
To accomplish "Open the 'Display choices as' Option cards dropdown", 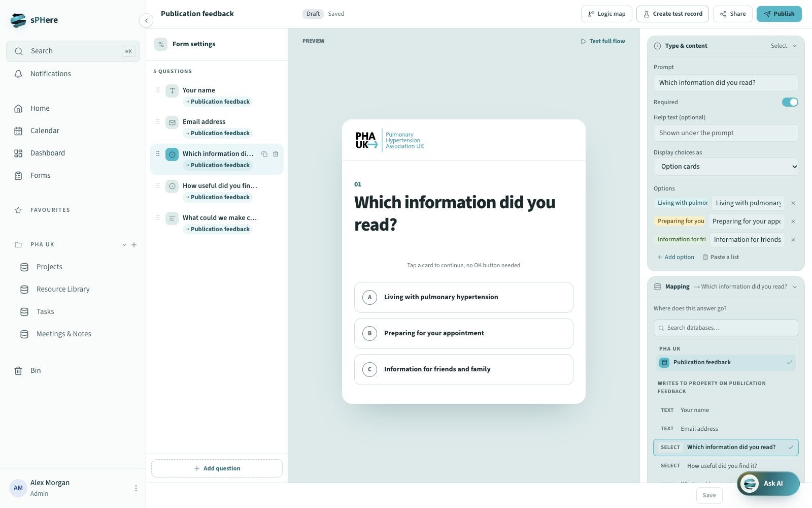I will [726, 167].
